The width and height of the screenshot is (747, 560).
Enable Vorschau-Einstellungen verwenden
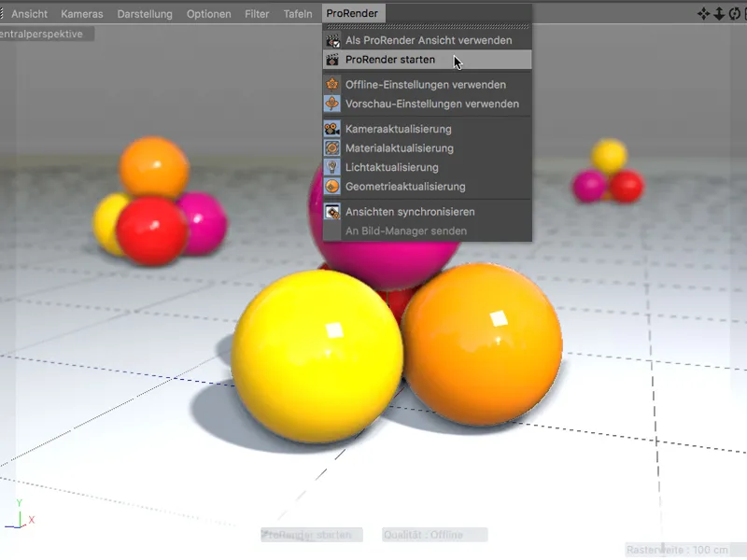(x=428, y=104)
